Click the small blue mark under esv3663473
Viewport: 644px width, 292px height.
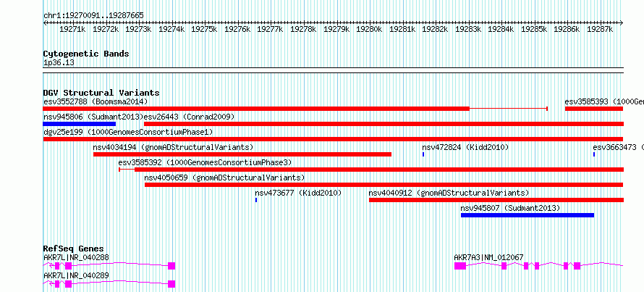tap(594, 154)
